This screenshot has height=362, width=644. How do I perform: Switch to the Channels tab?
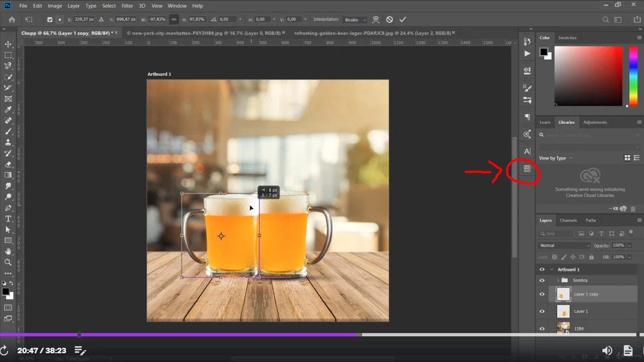tap(568, 221)
